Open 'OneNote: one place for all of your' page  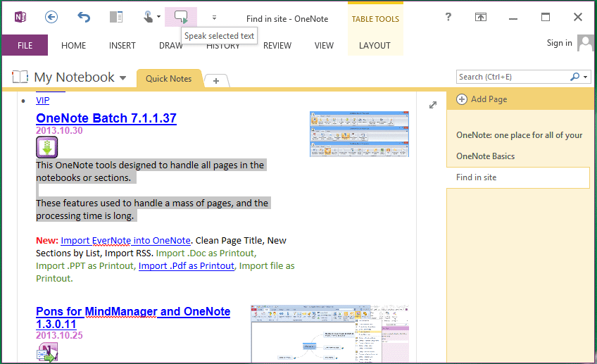coord(520,135)
